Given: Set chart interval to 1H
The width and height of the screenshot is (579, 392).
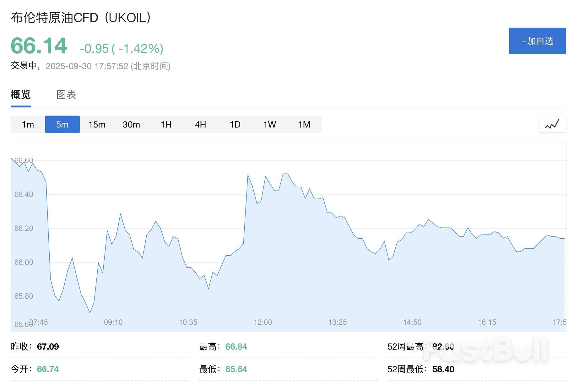Looking at the screenshot, I should tap(166, 124).
